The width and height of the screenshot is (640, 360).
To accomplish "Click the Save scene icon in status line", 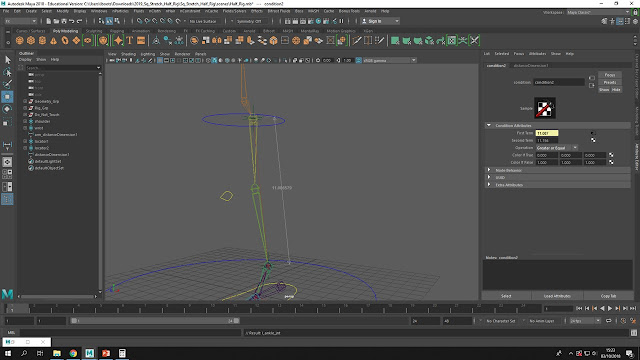I will point(64,21).
